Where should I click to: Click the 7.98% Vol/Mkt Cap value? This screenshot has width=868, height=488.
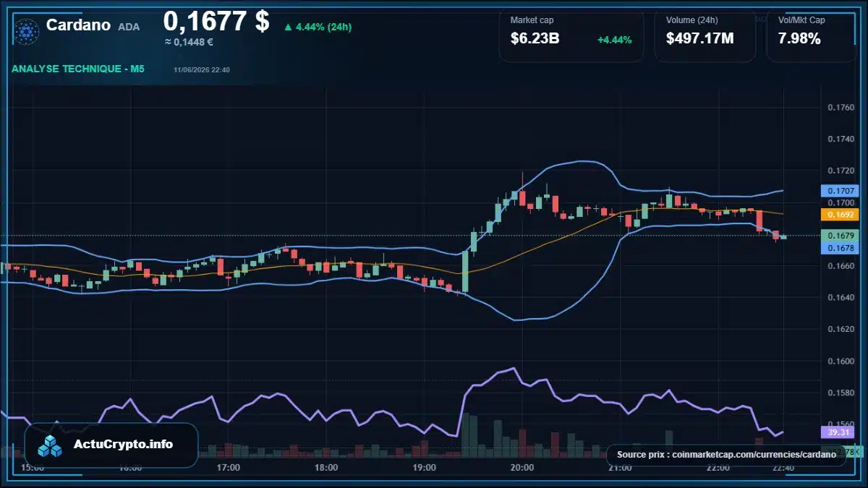tap(799, 38)
